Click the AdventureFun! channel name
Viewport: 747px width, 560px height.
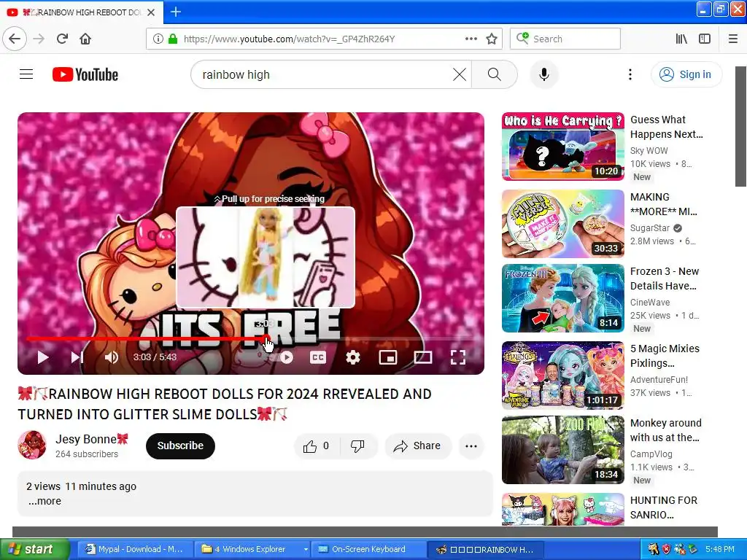tap(659, 379)
